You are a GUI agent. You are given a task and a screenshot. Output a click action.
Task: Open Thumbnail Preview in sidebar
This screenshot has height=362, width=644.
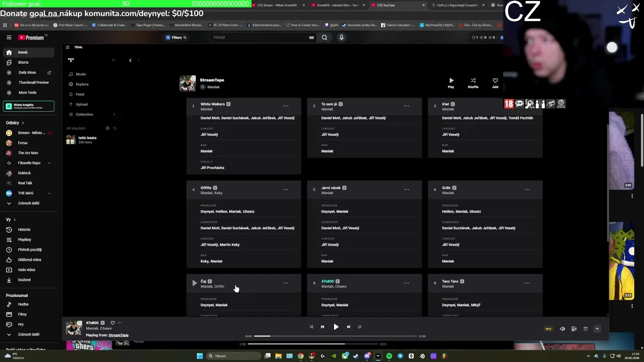pos(29,82)
